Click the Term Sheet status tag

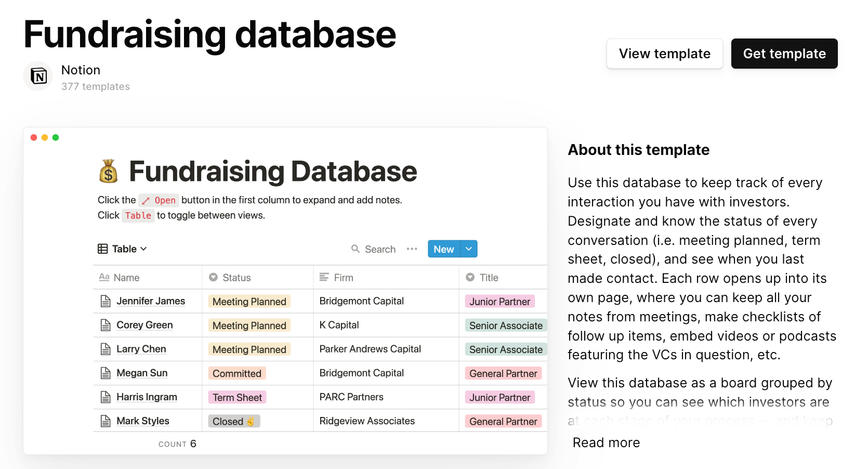(x=237, y=397)
